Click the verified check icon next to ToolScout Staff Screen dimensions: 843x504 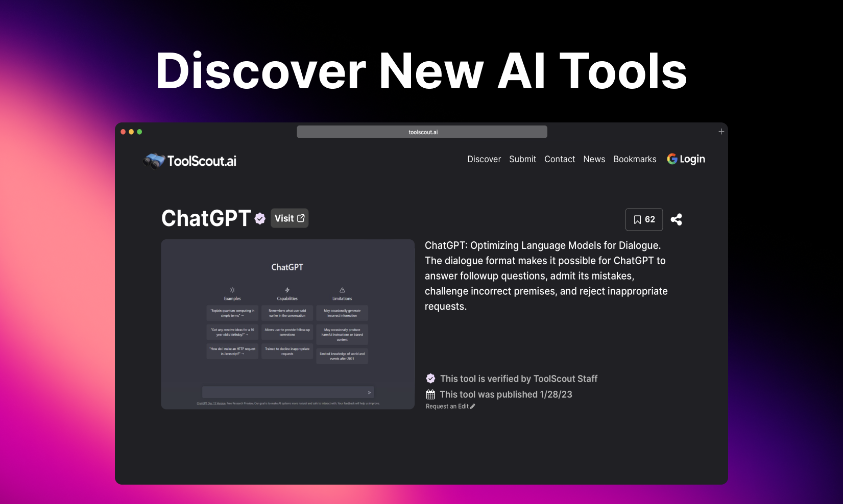[430, 379]
